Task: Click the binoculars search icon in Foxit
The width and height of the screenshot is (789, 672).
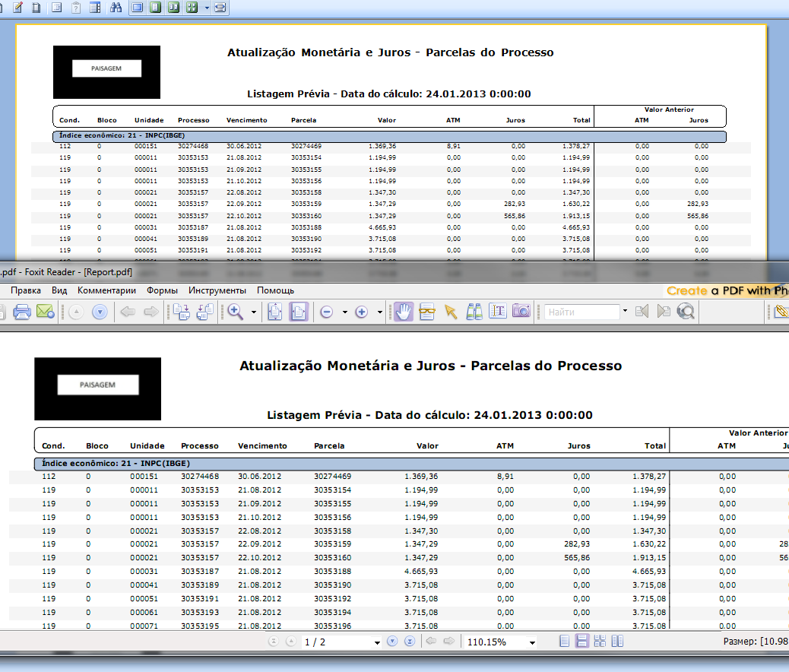Action: pos(474,312)
